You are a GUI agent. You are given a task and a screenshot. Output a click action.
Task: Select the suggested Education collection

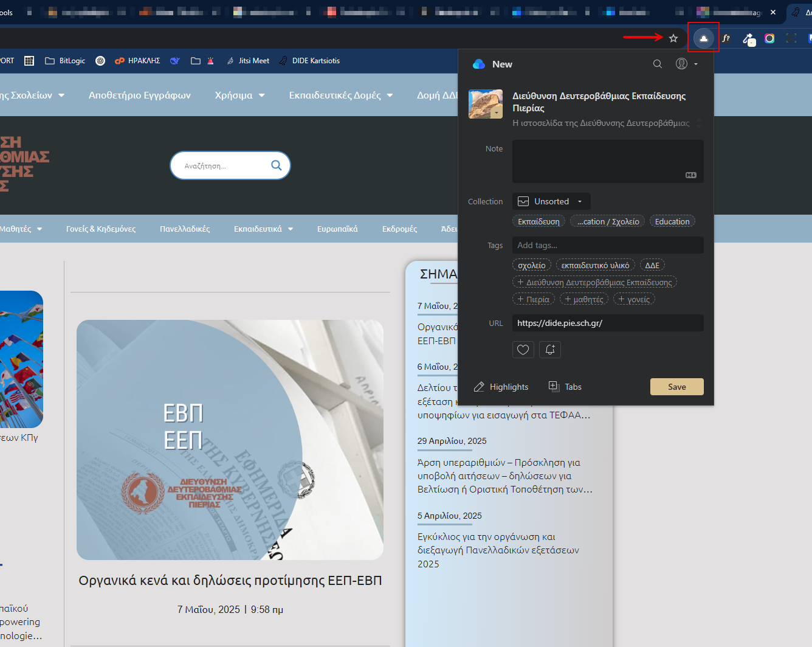(672, 221)
